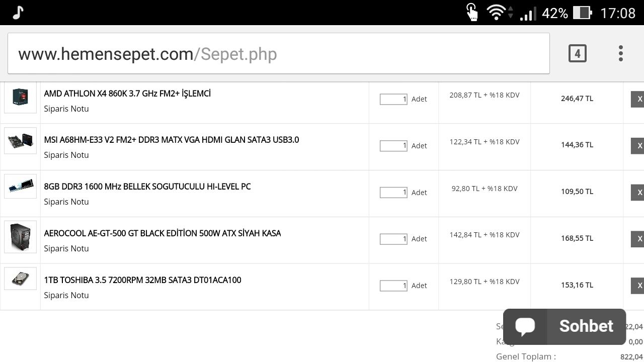Tap the 42% battery percentage text
The image size is (644, 362).
click(x=555, y=13)
